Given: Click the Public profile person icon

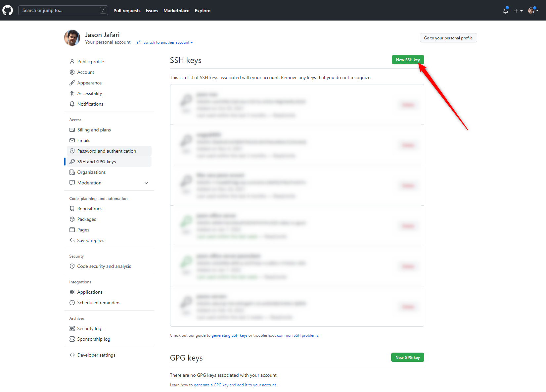Looking at the screenshot, I should pyautogui.click(x=72, y=62).
